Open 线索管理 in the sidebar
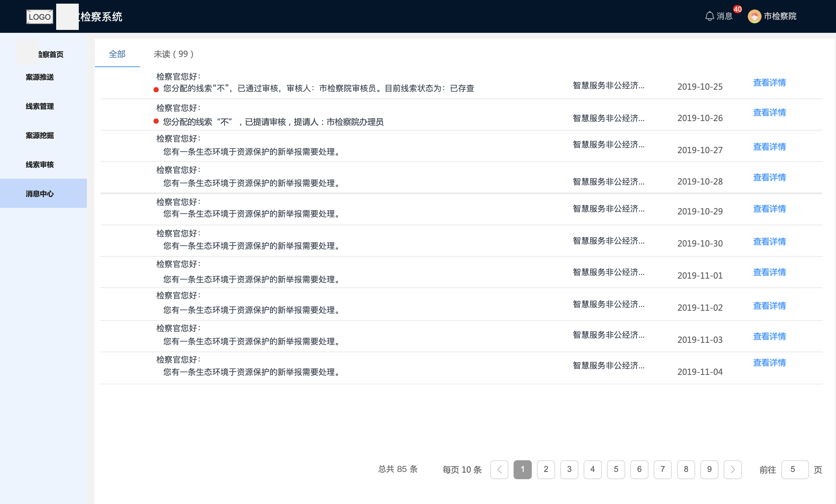836x504 pixels. tap(40, 106)
